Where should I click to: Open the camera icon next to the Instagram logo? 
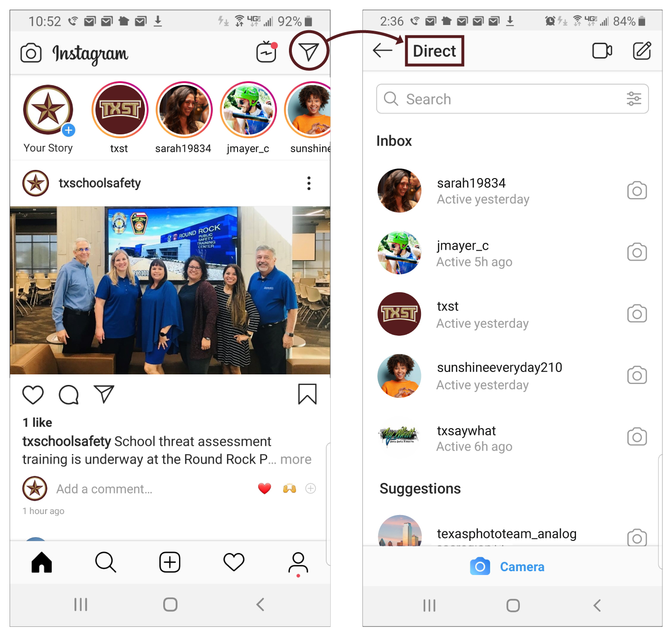tap(31, 53)
